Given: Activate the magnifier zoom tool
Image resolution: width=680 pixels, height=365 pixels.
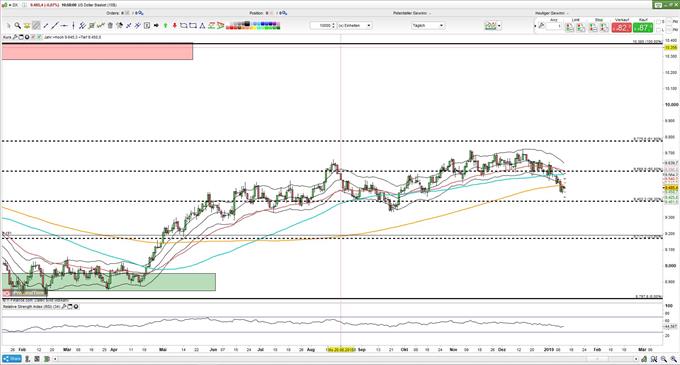Looking at the screenshot, I should (x=17, y=26).
